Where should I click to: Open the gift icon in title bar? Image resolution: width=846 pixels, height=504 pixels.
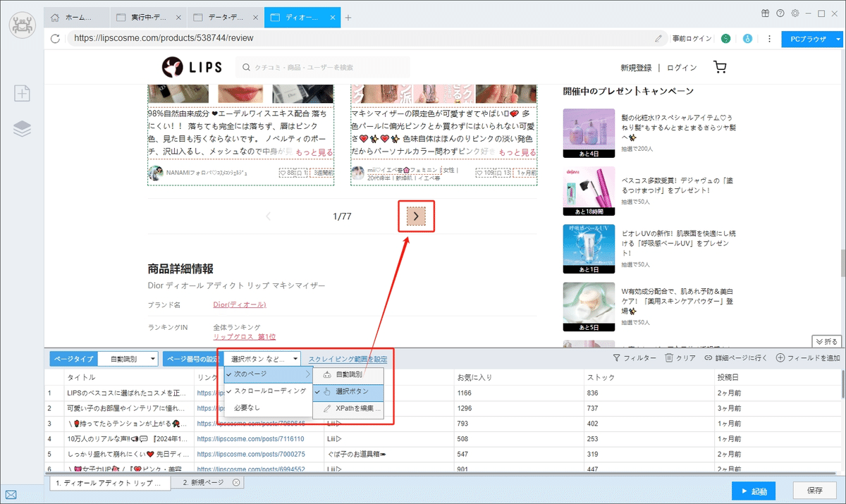point(766,13)
